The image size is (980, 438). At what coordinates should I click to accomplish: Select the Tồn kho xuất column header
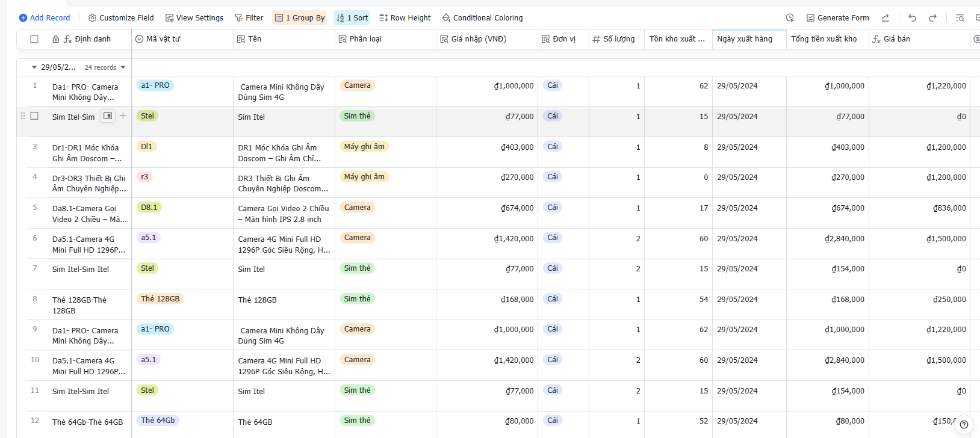[x=678, y=39]
